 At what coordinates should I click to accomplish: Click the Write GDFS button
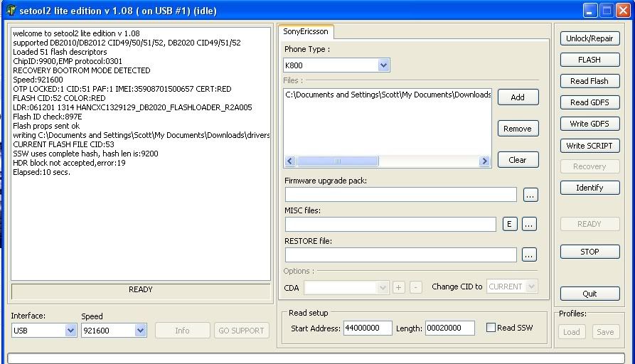(589, 124)
